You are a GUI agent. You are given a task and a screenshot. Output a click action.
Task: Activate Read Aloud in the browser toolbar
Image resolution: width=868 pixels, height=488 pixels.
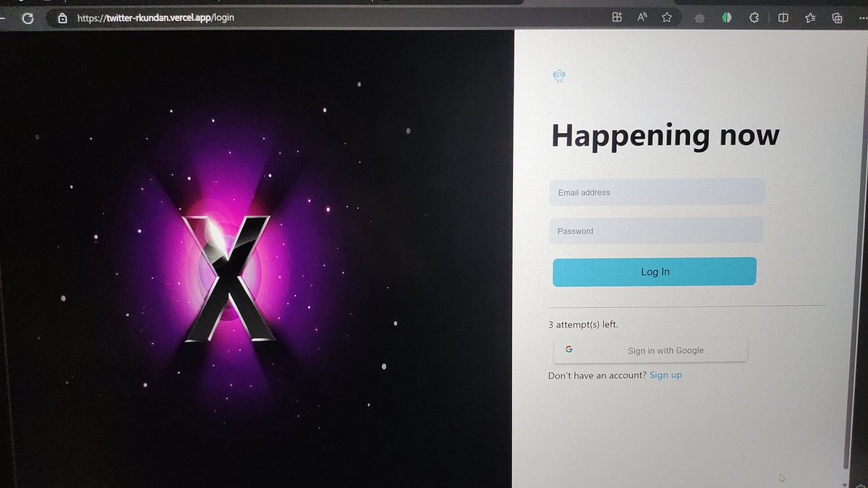[641, 17]
